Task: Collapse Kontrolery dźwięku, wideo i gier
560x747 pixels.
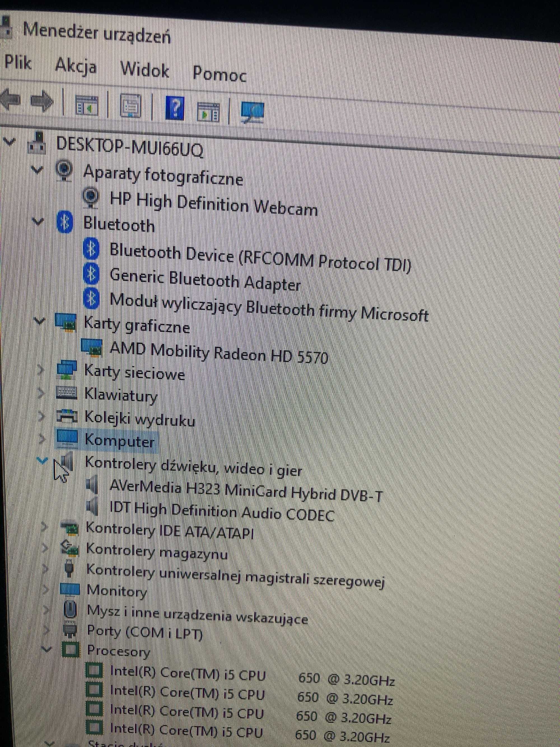Action: coord(42,460)
